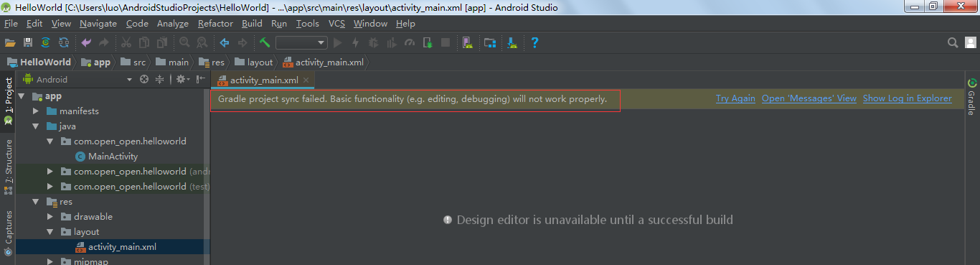
Task: Open the Refactor menu
Action: pos(215,24)
